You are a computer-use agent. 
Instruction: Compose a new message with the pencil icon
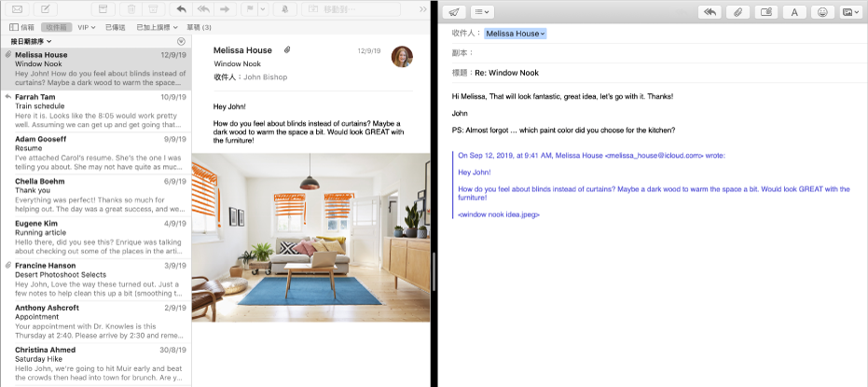point(46,9)
